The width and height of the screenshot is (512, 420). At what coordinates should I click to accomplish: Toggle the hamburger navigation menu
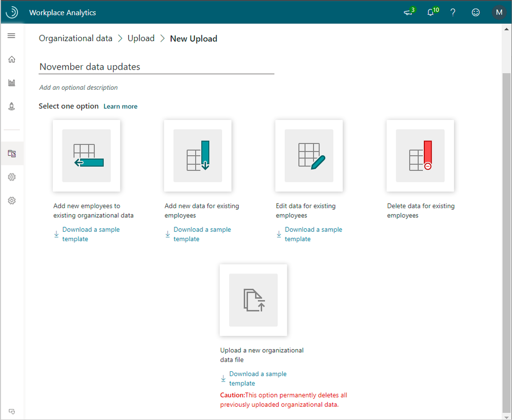pyautogui.click(x=11, y=35)
